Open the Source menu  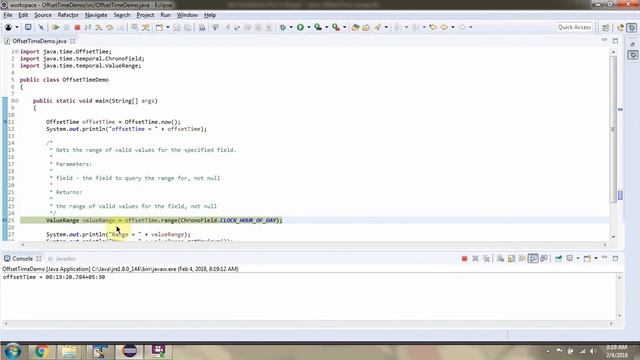[43, 15]
